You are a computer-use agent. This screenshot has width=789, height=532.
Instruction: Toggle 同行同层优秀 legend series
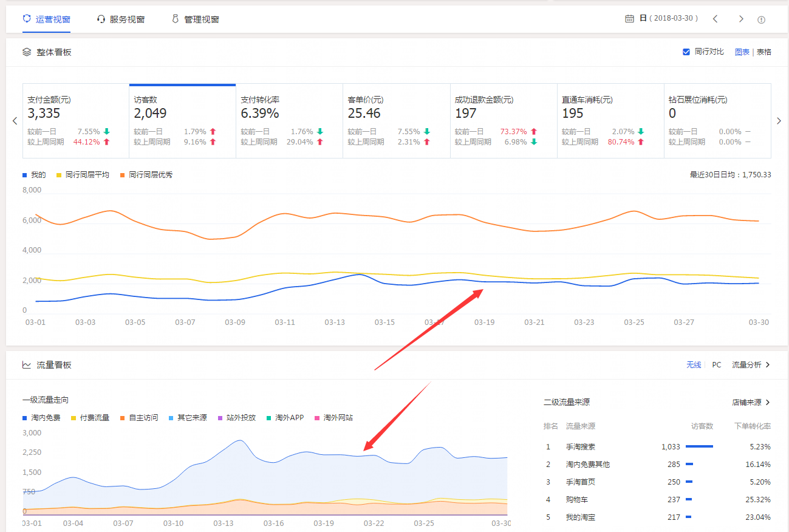pyautogui.click(x=146, y=175)
